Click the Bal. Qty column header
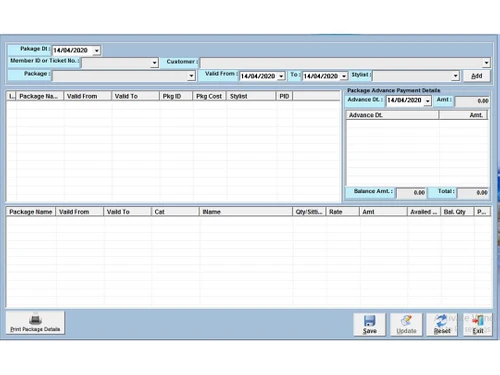 tap(457, 212)
